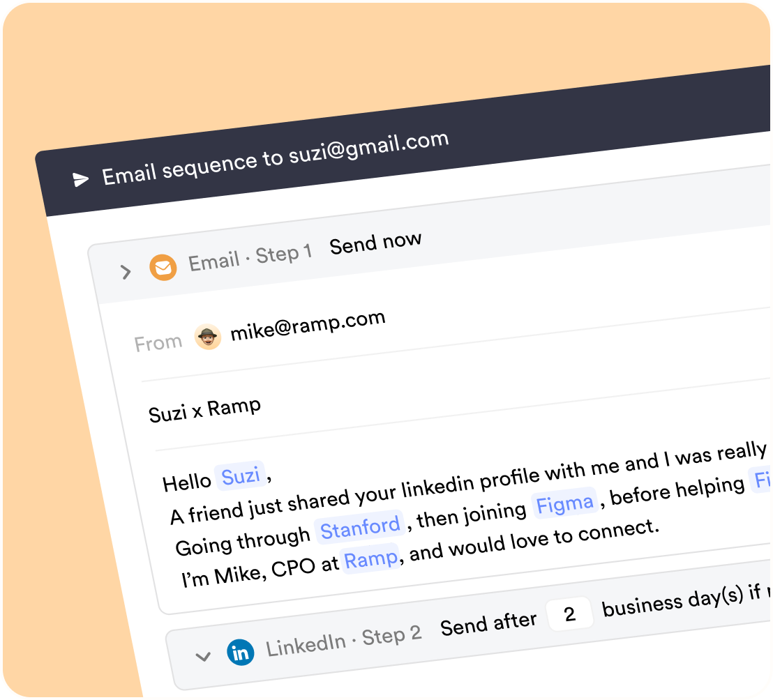Click the From label
This screenshot has width=773, height=700.
(x=158, y=344)
